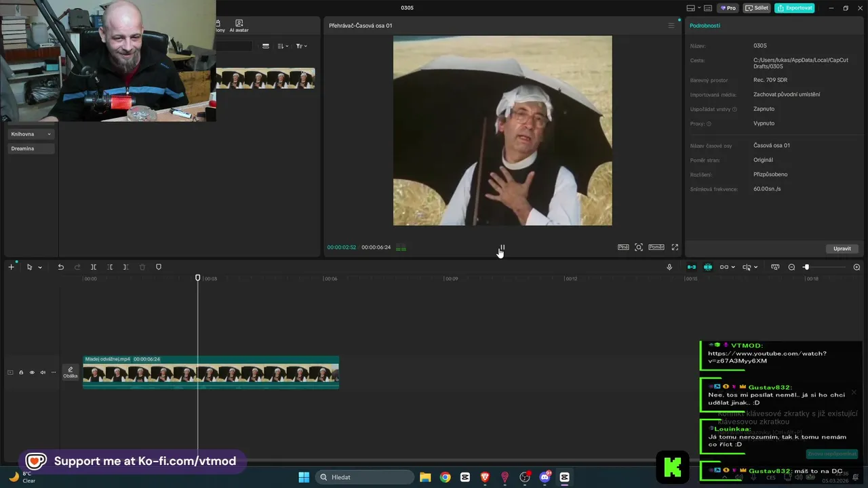Viewport: 868px width, 488px height.
Task: Start voiceover recording with microphone icon
Action: coord(669,267)
